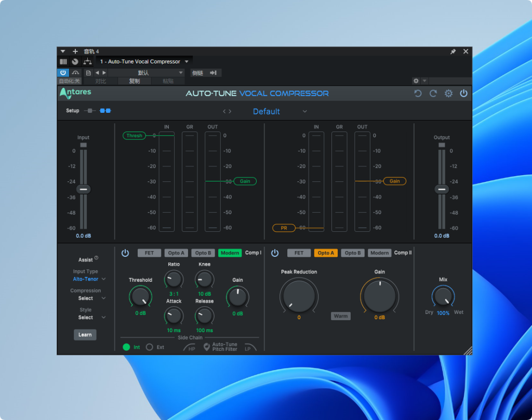Click the arc icon beside the host bypass button

pyautogui.click(x=75, y=73)
